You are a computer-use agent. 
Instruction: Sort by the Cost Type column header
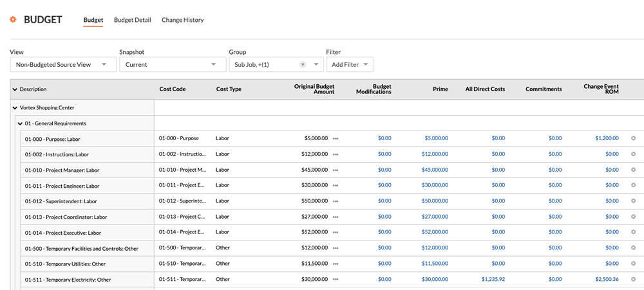[229, 89]
